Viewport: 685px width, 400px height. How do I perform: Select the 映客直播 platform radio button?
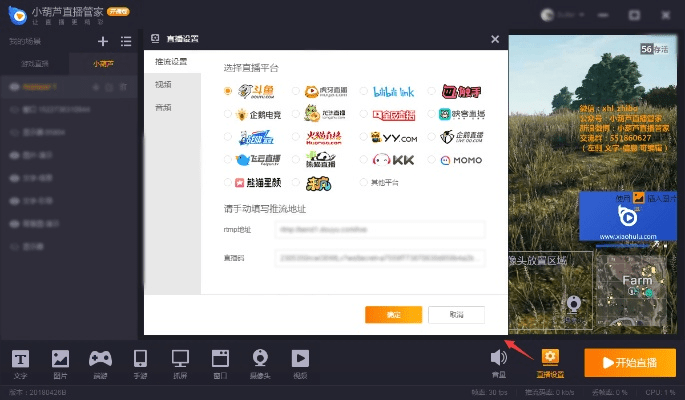(432, 114)
